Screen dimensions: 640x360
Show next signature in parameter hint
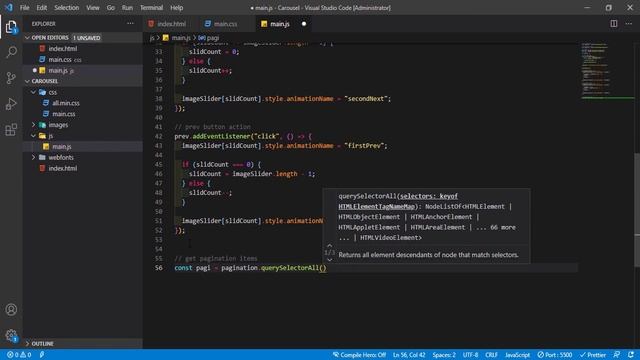pos(329,260)
